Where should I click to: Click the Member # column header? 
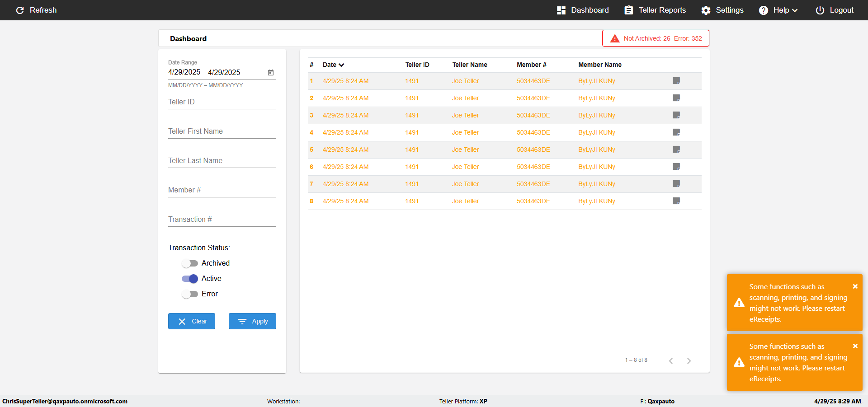[532, 65]
